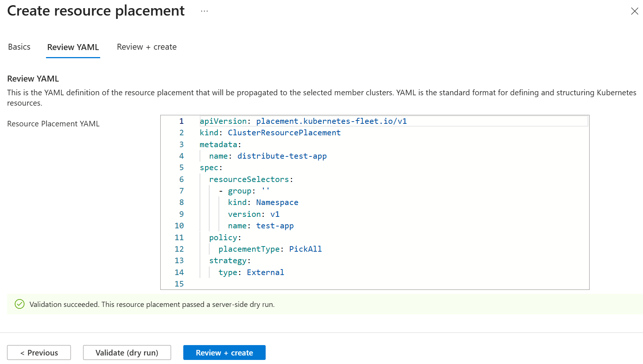This screenshot has width=643, height=364.
Task: Click the version: v1 line
Action: click(x=254, y=214)
